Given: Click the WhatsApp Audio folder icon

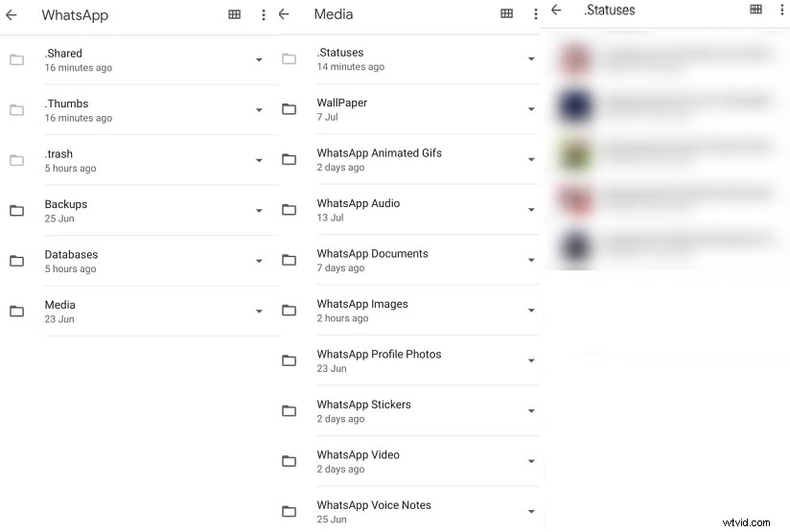Looking at the screenshot, I should [x=289, y=210].
